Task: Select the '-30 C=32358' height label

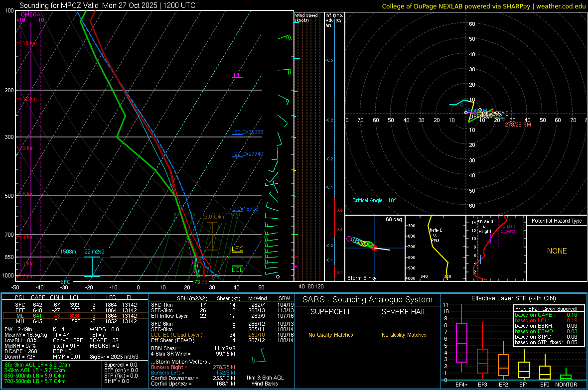Action: click(248, 132)
